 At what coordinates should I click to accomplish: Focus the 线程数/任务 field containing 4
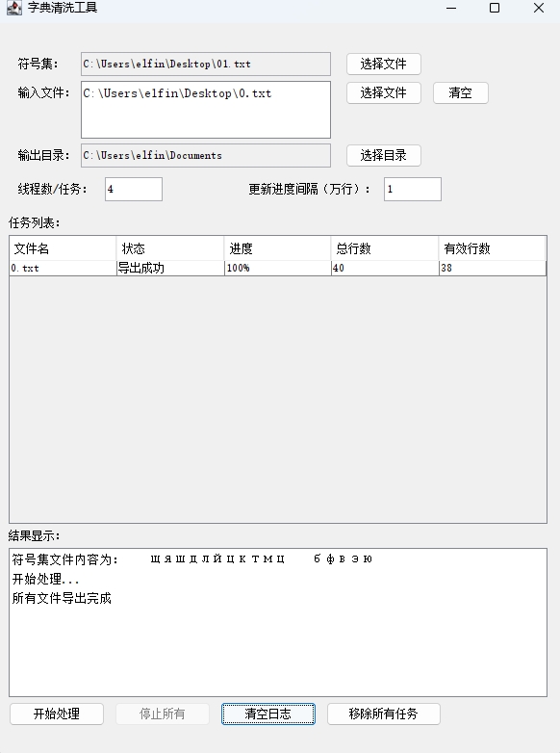pos(134,189)
